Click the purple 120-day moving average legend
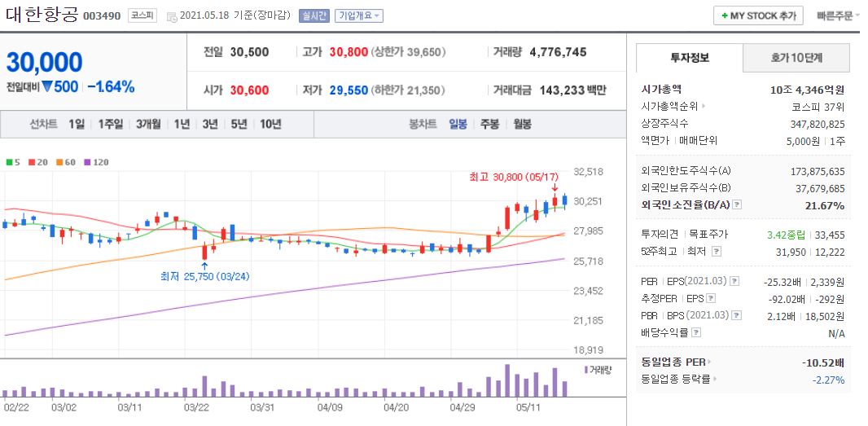This screenshot has height=426, width=868. pos(96,162)
